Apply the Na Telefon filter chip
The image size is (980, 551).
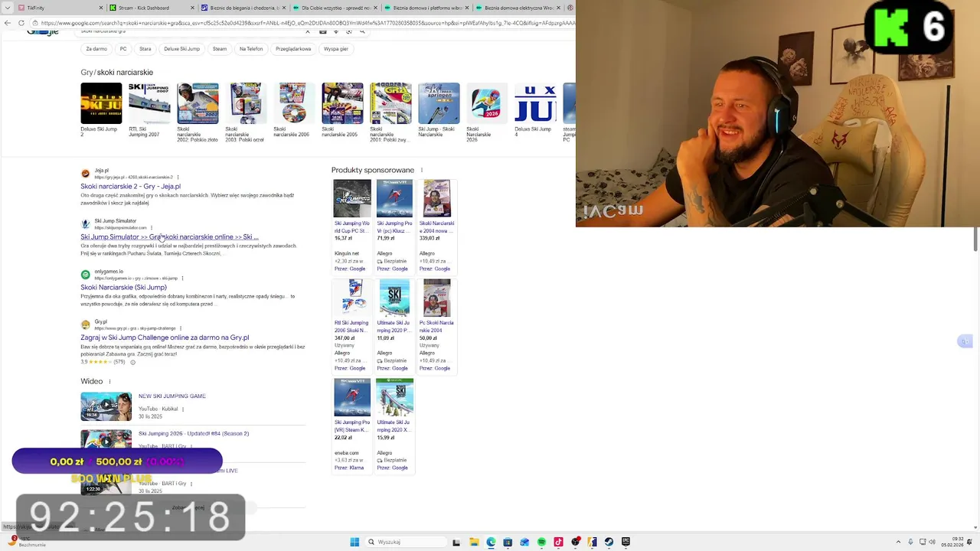pyautogui.click(x=251, y=49)
